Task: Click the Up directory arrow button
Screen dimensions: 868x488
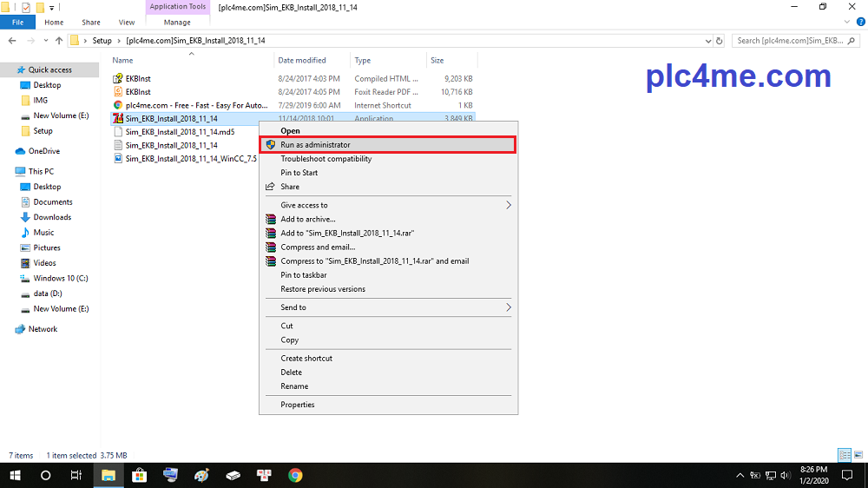Action: (x=59, y=40)
